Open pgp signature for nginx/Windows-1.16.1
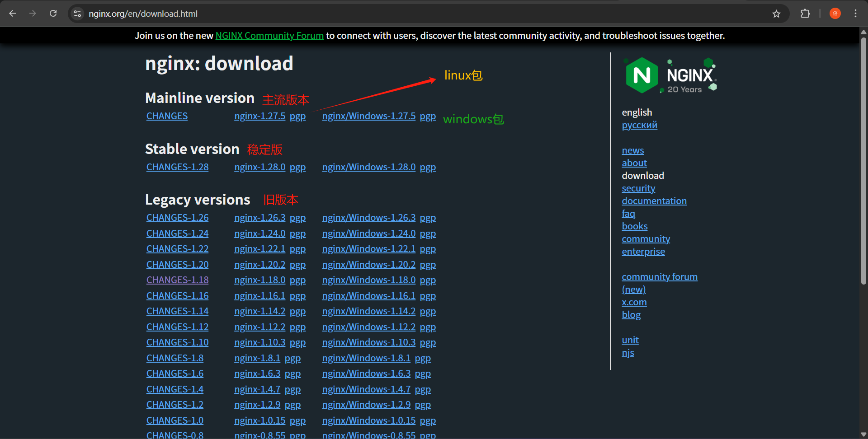868x439 pixels. click(x=428, y=296)
